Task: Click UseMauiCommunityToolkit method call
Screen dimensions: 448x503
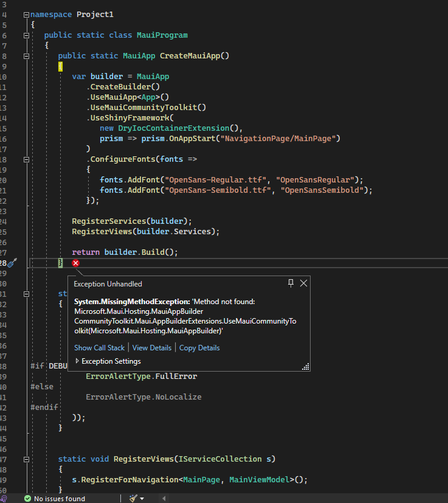Action: click(x=148, y=107)
